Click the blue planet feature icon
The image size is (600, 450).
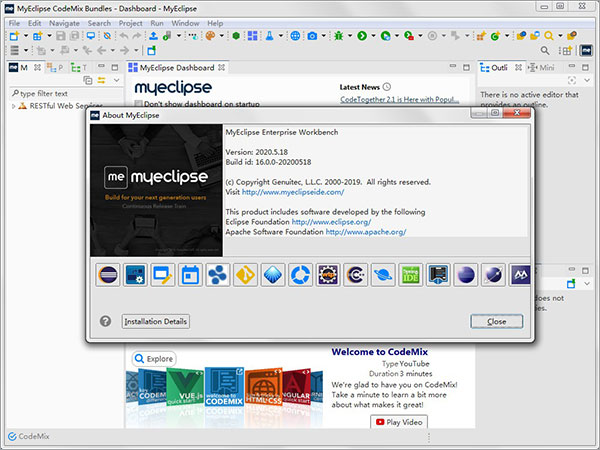point(383,275)
